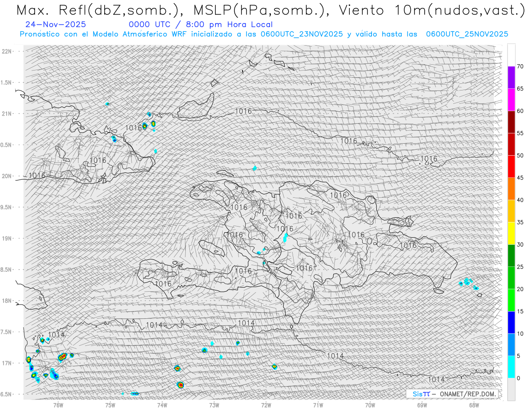Click the colorbar label 60

point(520,111)
